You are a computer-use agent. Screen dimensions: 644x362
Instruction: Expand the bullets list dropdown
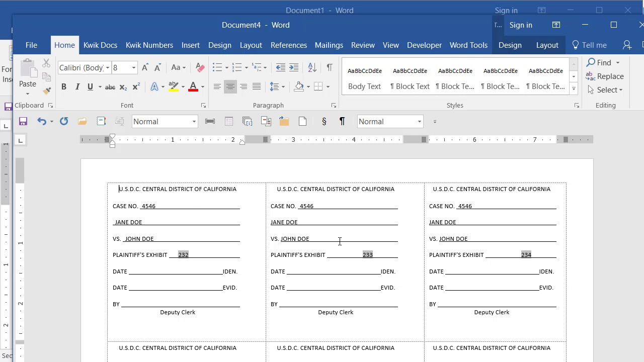click(x=227, y=67)
